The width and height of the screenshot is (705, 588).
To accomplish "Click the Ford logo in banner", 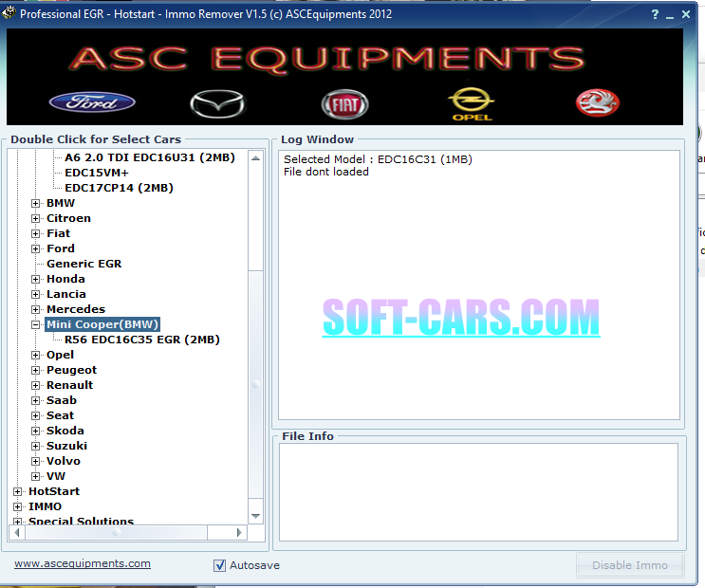I will click(x=92, y=102).
